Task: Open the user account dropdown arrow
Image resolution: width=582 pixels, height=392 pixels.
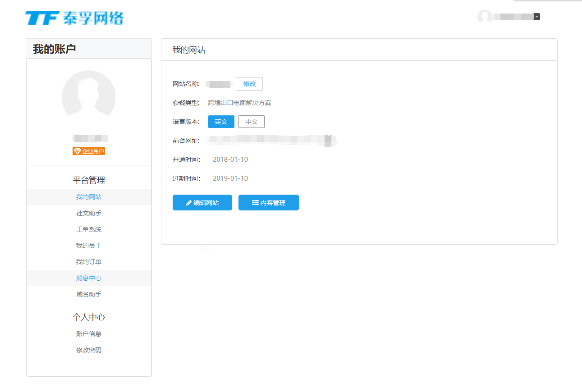Action: 536,17
